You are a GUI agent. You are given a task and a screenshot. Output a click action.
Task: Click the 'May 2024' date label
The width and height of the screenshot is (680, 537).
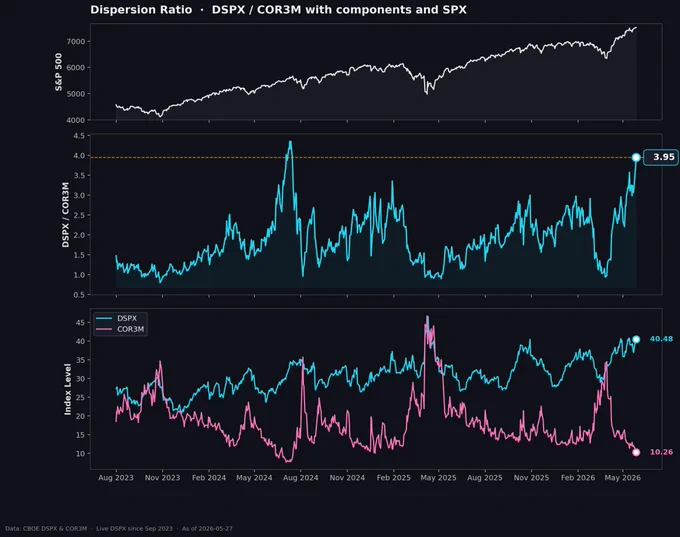pos(254,478)
